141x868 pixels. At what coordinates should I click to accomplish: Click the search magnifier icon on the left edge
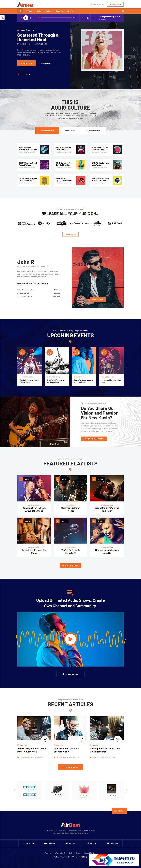click(2, 17)
